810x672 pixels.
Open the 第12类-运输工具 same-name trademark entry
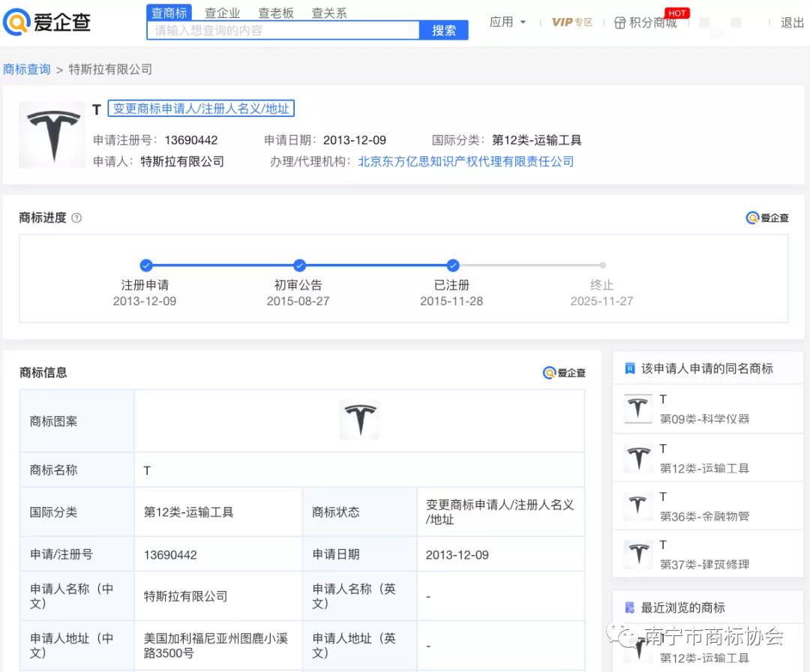pos(708,457)
